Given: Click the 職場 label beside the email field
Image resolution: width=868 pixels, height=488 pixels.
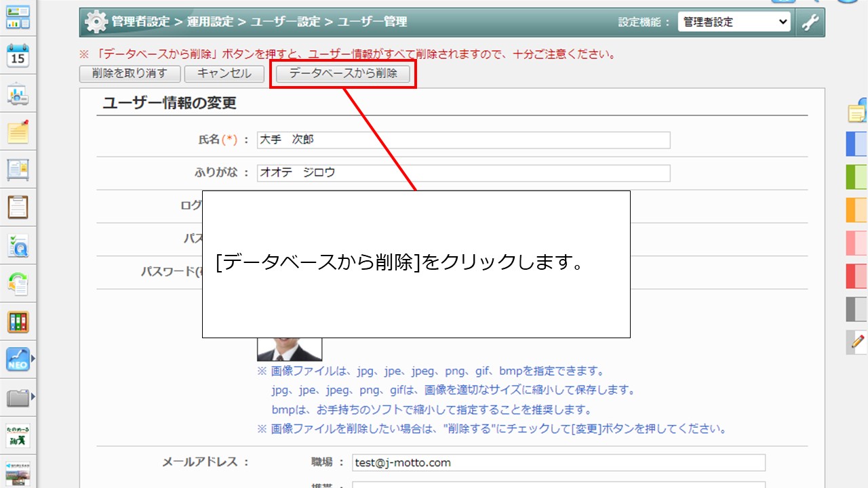Looking at the screenshot, I should pyautogui.click(x=328, y=462).
